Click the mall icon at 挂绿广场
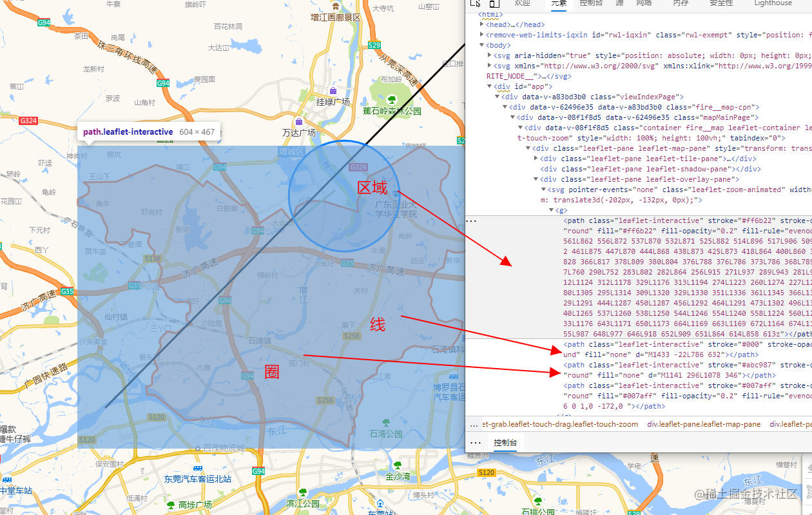The image size is (812, 515). point(333,91)
